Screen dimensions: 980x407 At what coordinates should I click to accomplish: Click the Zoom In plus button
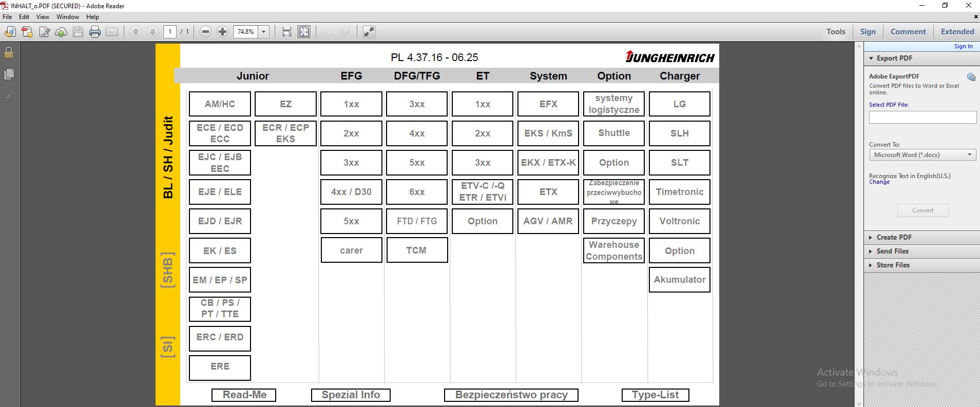tap(222, 32)
